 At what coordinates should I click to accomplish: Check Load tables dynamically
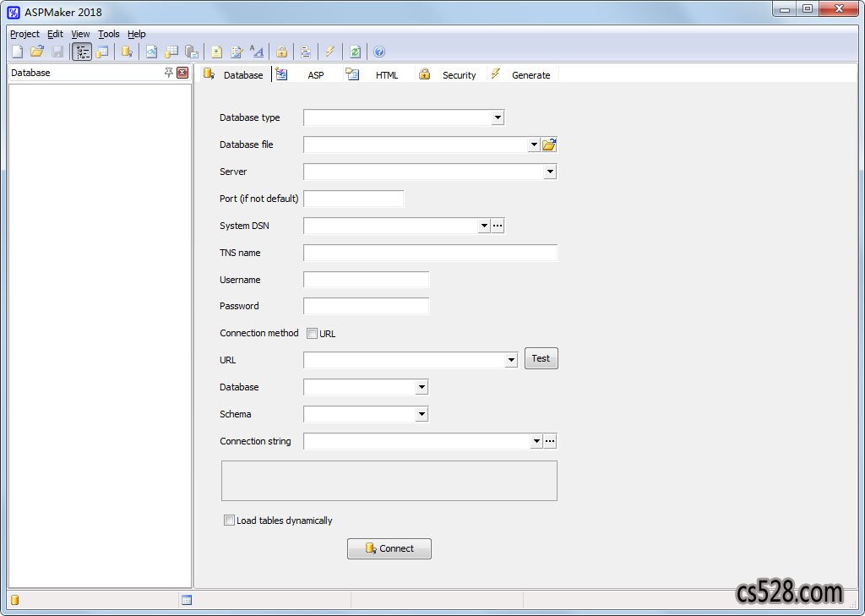click(229, 520)
